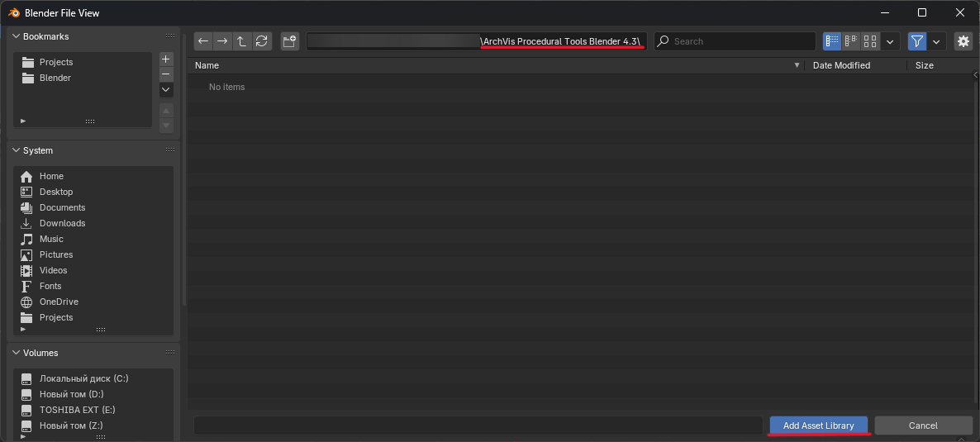Sort by Name column header
This screenshot has height=442, width=980.
click(207, 65)
